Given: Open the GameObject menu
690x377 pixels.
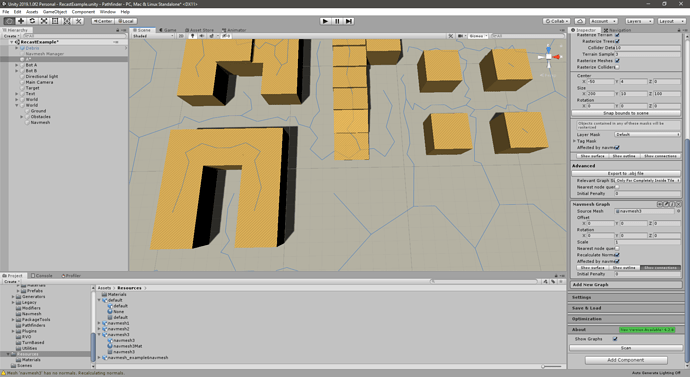Looking at the screenshot, I should click(x=55, y=12).
